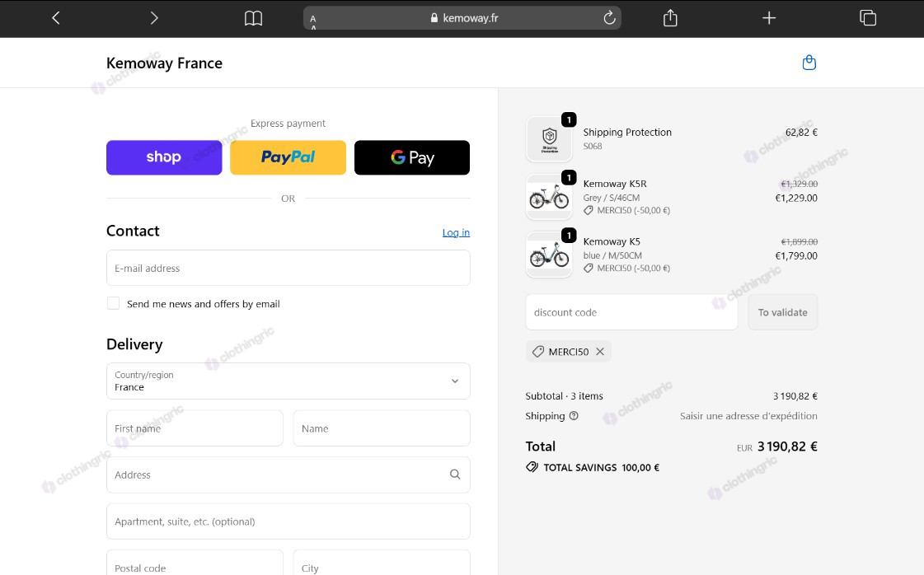The image size is (924, 575).
Task: Pay with PayPal button
Action: (288, 157)
